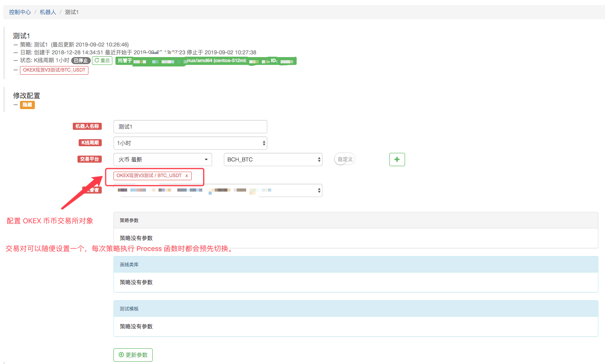Open the 1小时 K-line period dropdown

[x=190, y=143]
